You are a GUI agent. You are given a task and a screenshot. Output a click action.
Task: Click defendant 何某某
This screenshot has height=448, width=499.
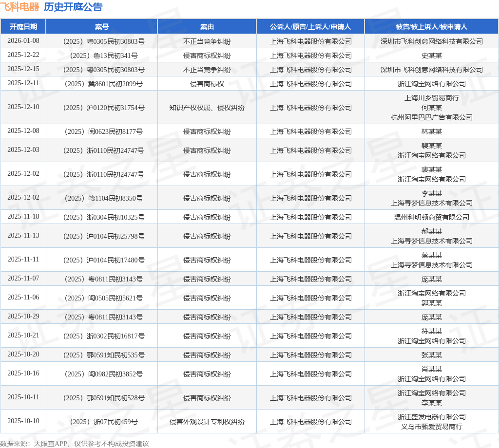tap(432, 108)
